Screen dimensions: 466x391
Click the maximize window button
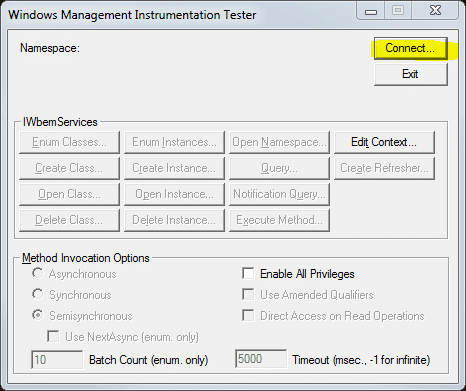point(398,11)
